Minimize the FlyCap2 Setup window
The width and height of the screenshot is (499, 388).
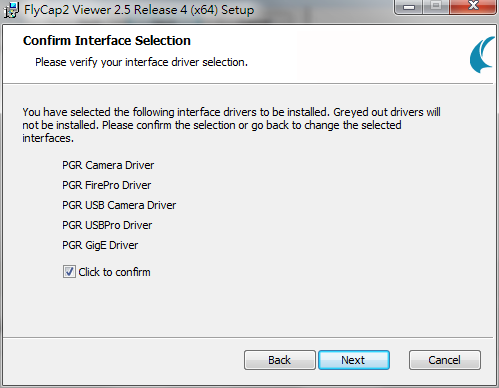(x=409, y=7)
